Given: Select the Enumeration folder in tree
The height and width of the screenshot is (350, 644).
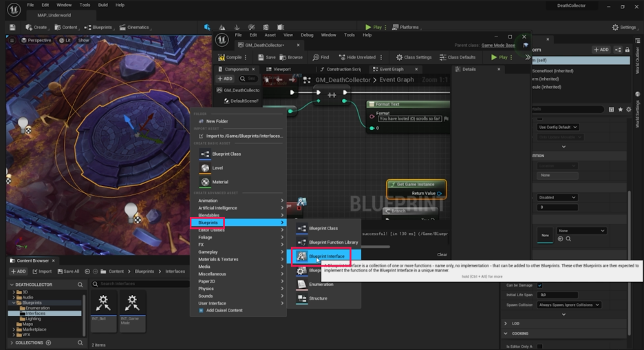Looking at the screenshot, I should coord(37,308).
